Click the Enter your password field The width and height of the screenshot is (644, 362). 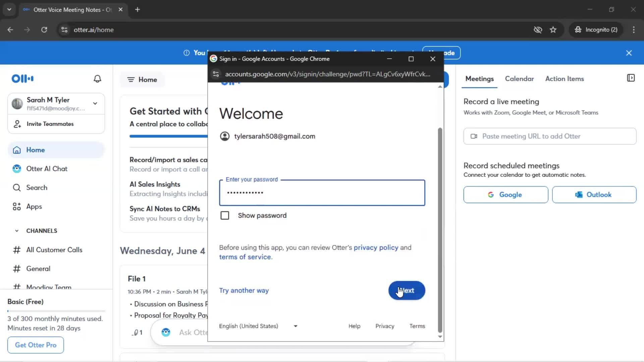322,193
